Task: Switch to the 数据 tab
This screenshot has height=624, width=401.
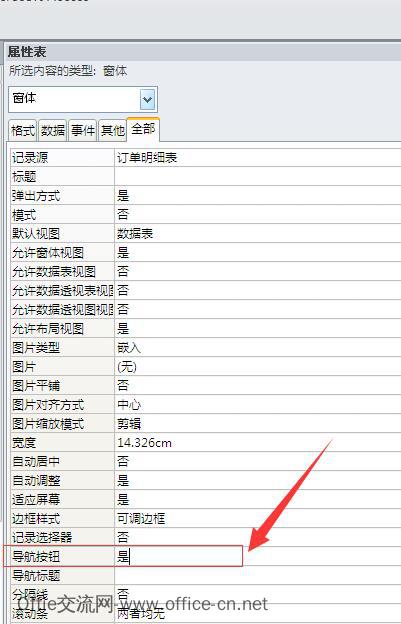Action: [53, 130]
